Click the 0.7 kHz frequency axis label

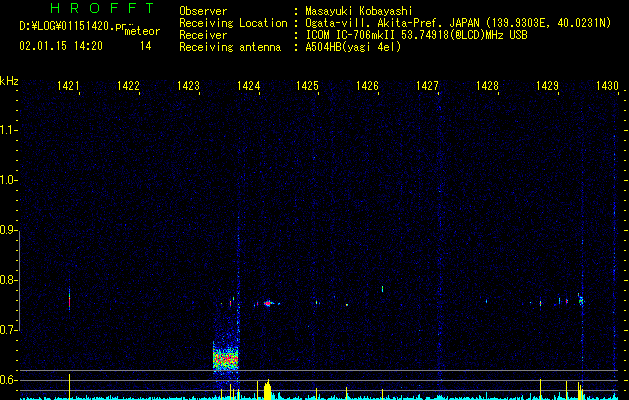coord(8,330)
